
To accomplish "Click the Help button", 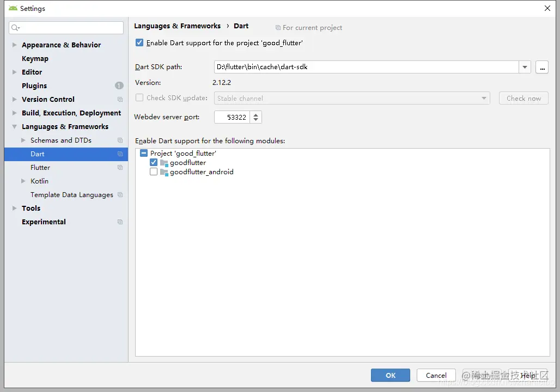I will point(528,375).
